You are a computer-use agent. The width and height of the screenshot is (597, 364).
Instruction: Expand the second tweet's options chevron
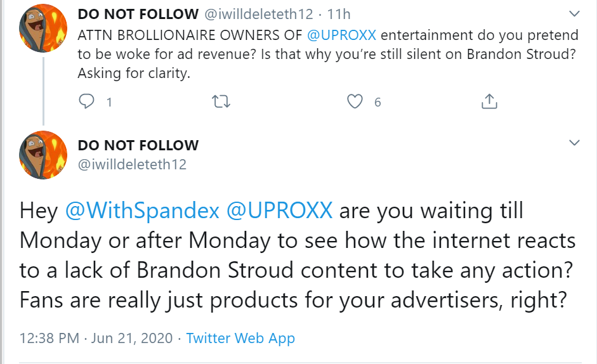[x=574, y=143]
